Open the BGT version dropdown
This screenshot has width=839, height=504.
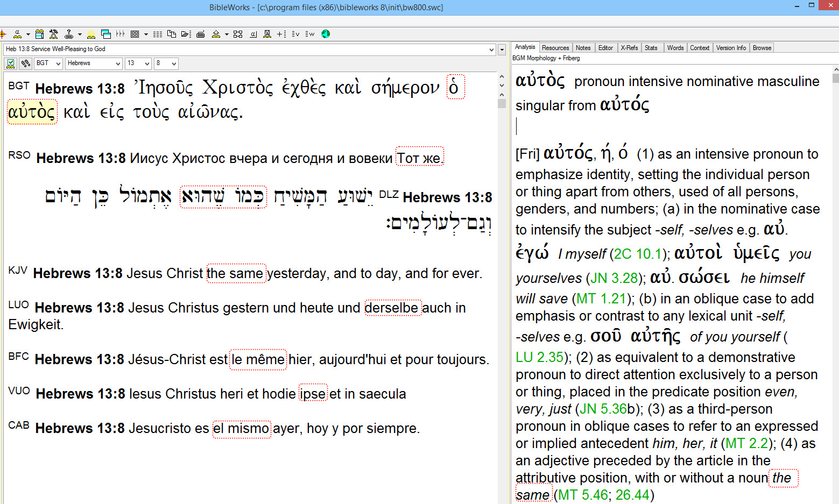48,63
